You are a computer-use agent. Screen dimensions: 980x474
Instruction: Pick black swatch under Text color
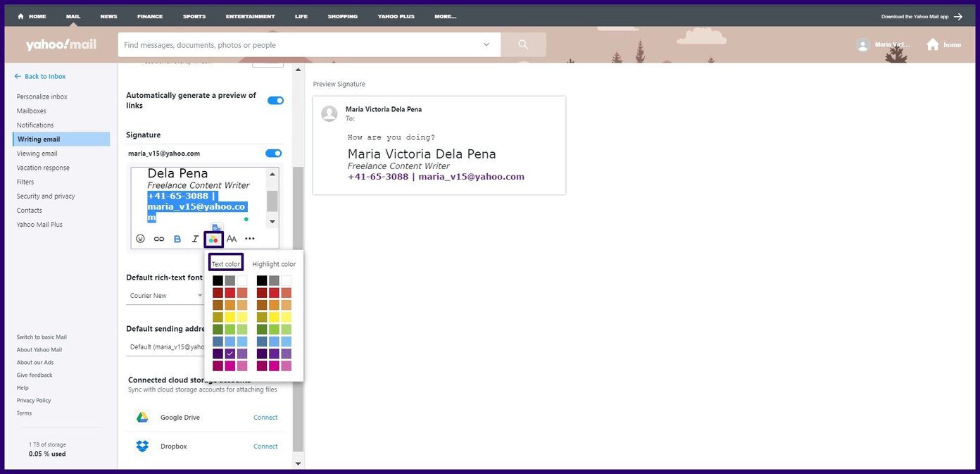[x=218, y=280]
